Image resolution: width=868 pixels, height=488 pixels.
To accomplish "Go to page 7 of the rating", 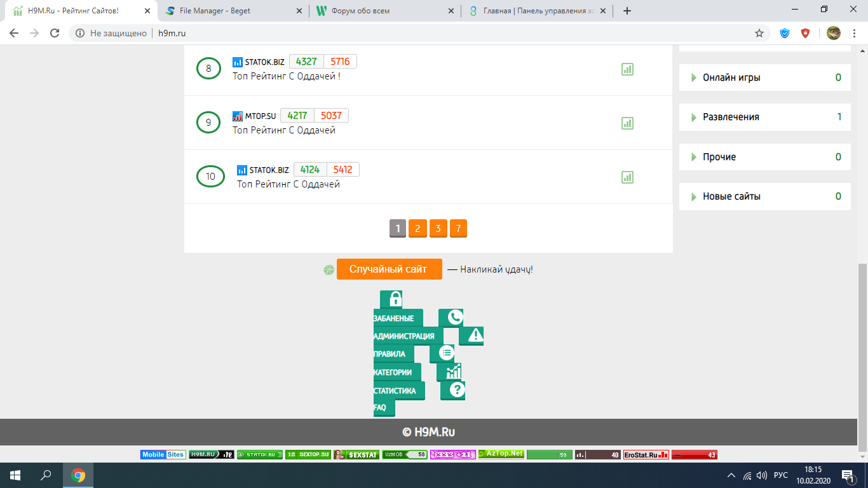I will (x=458, y=228).
